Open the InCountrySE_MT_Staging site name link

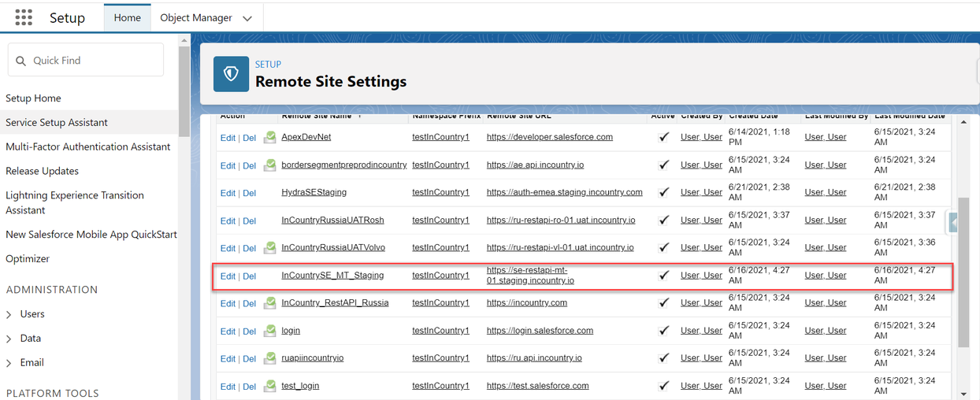[x=332, y=276]
